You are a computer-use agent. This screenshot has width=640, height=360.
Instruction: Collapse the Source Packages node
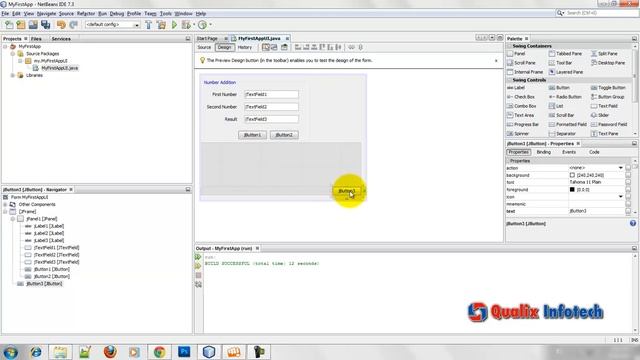(x=13, y=54)
